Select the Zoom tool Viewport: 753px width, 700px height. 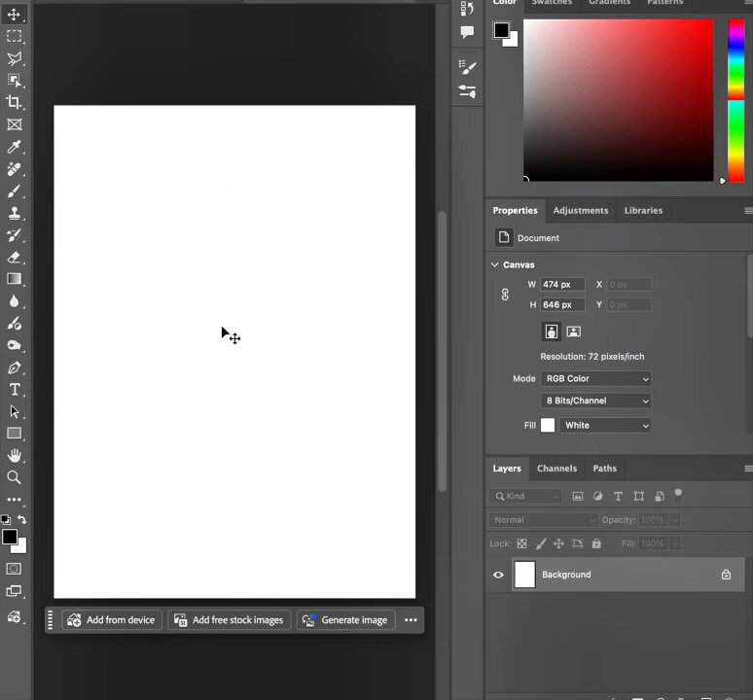14,477
